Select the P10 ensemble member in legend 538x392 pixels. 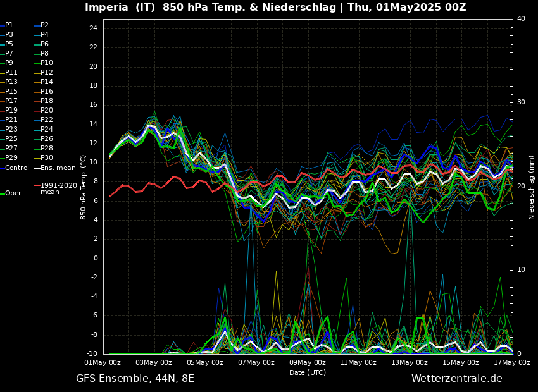46,63
